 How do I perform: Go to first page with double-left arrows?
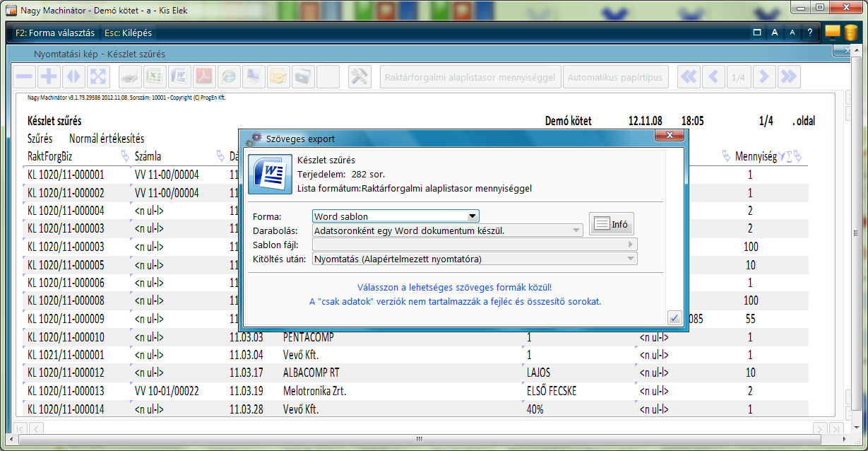point(689,76)
